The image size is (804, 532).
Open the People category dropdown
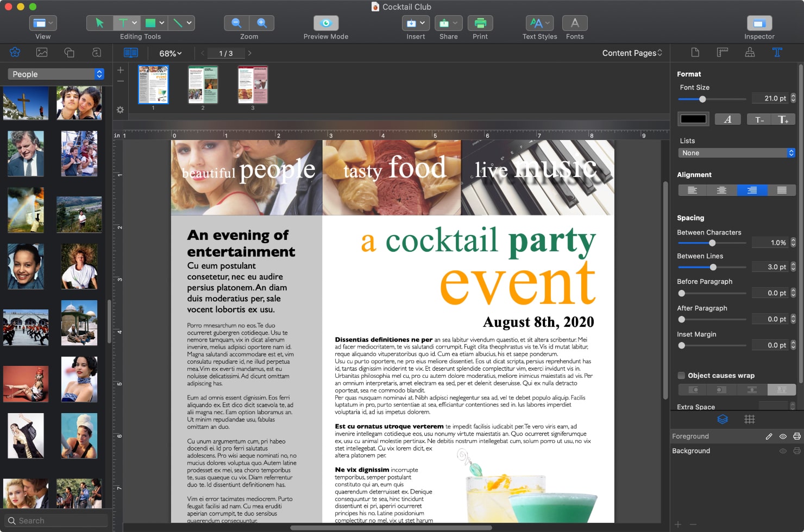[55, 74]
